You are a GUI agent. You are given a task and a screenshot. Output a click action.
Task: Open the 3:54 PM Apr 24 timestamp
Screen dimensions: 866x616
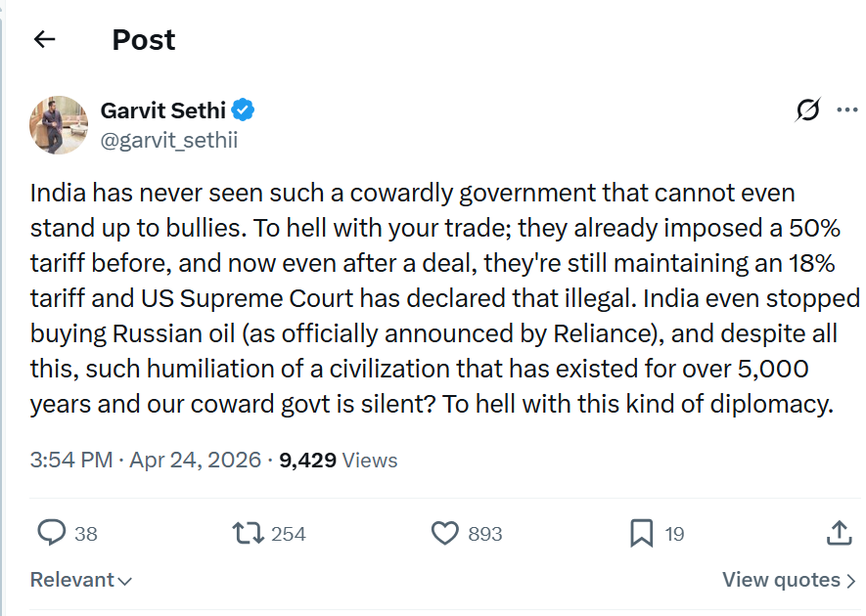146,460
